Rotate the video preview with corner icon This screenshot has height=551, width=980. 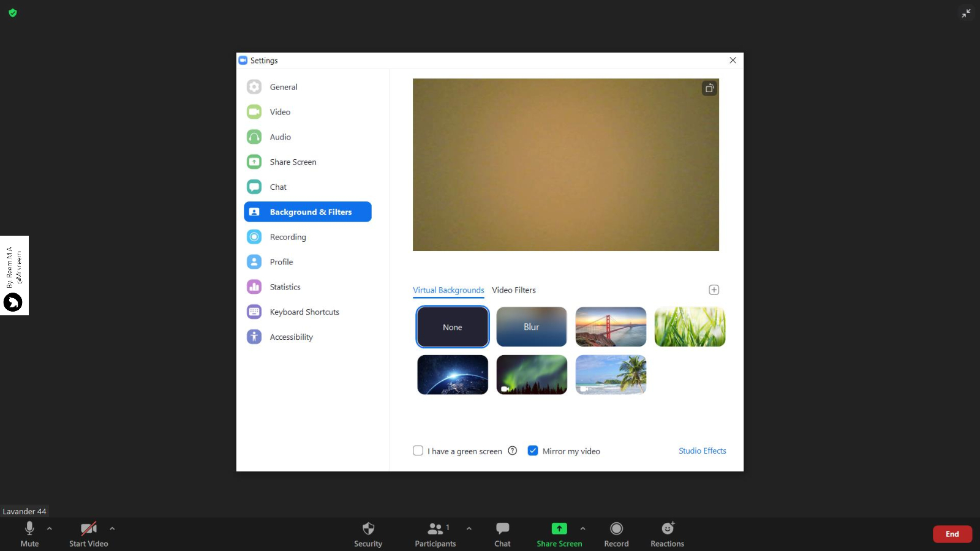(709, 88)
